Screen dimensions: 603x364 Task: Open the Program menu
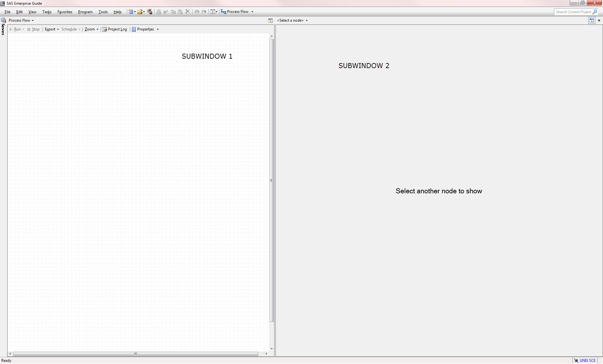tap(85, 12)
